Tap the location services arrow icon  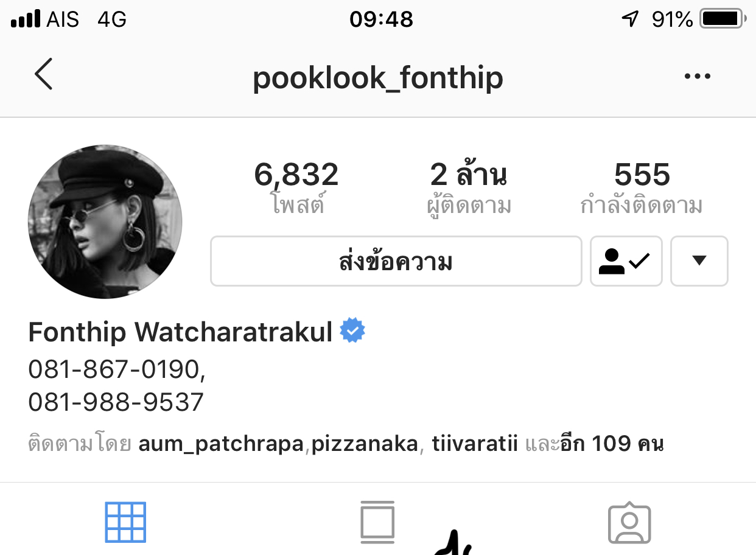tap(630, 19)
